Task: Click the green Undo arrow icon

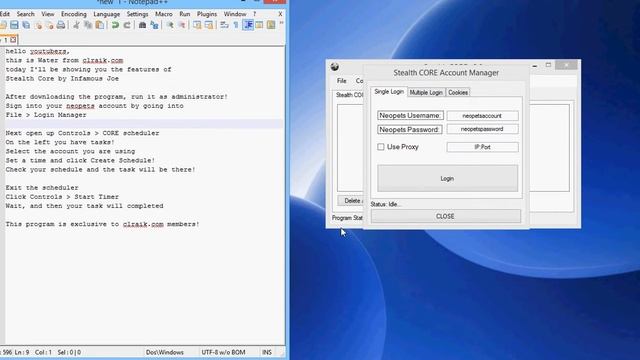Action: [x=115, y=25]
